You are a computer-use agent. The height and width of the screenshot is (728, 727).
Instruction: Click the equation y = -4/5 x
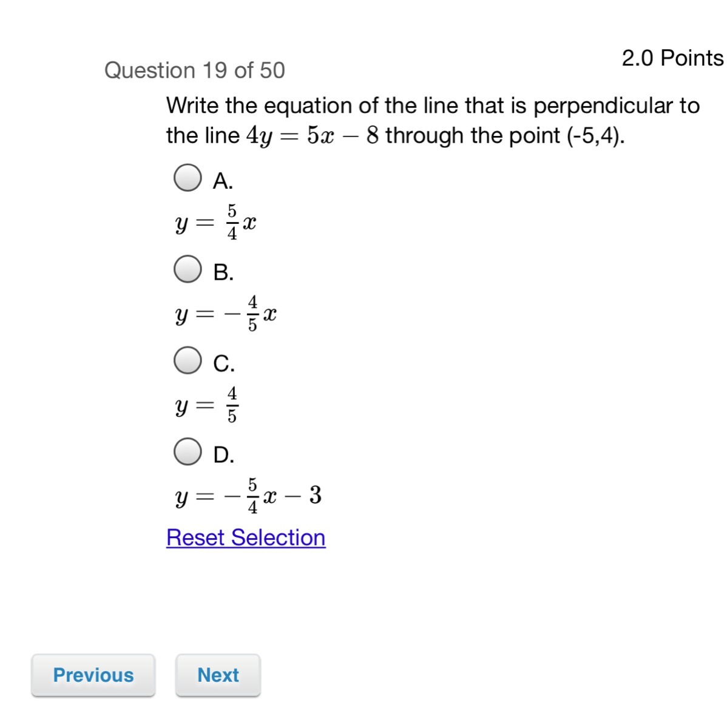click(226, 314)
